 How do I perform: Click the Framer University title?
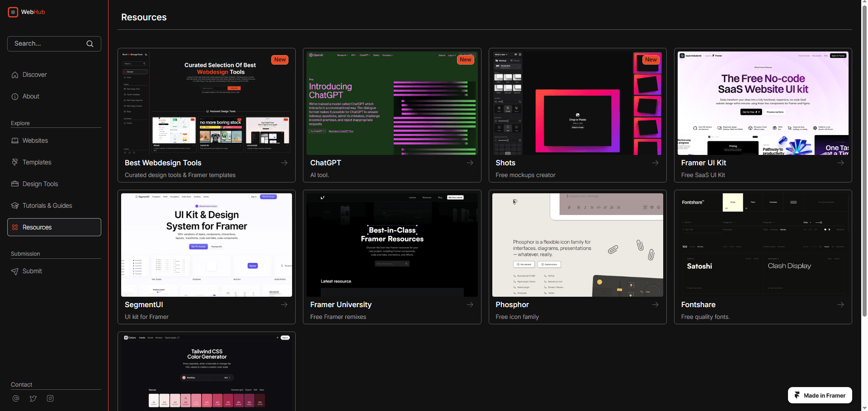click(341, 304)
